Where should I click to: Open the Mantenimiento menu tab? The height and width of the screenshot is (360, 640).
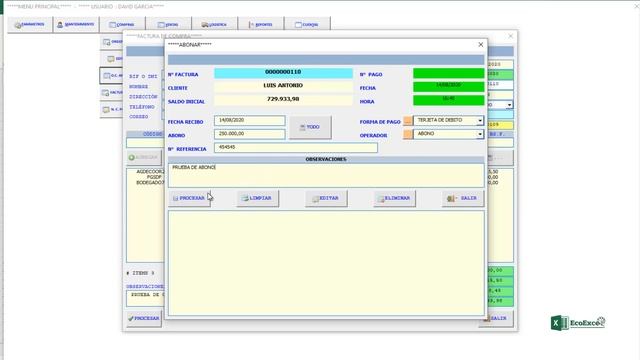tap(76, 24)
